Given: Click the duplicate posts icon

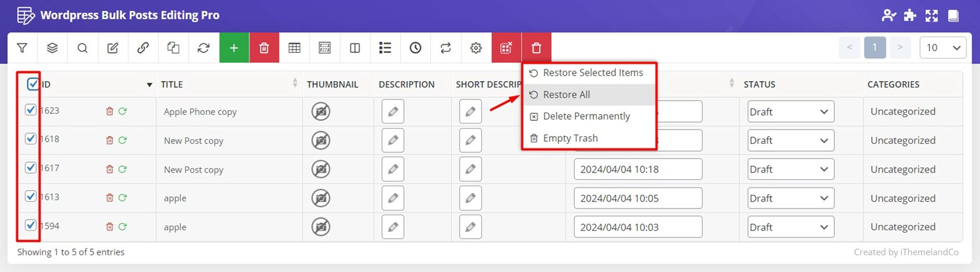Looking at the screenshot, I should click(173, 48).
